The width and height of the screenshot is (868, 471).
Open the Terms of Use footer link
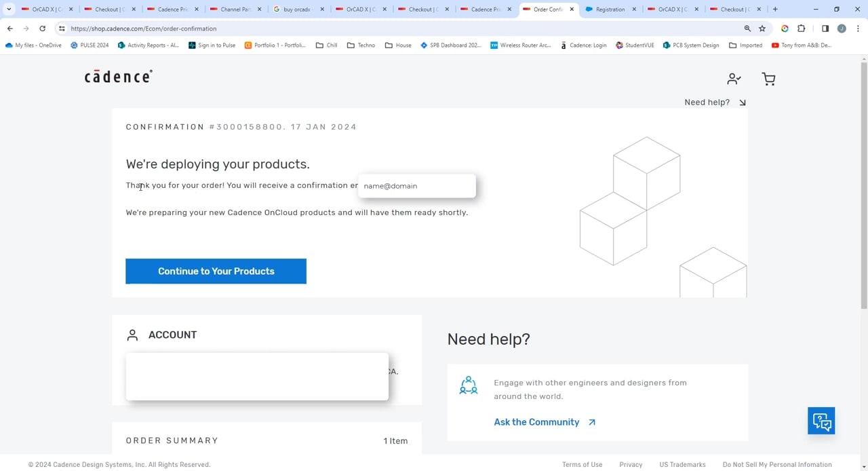[x=582, y=465]
